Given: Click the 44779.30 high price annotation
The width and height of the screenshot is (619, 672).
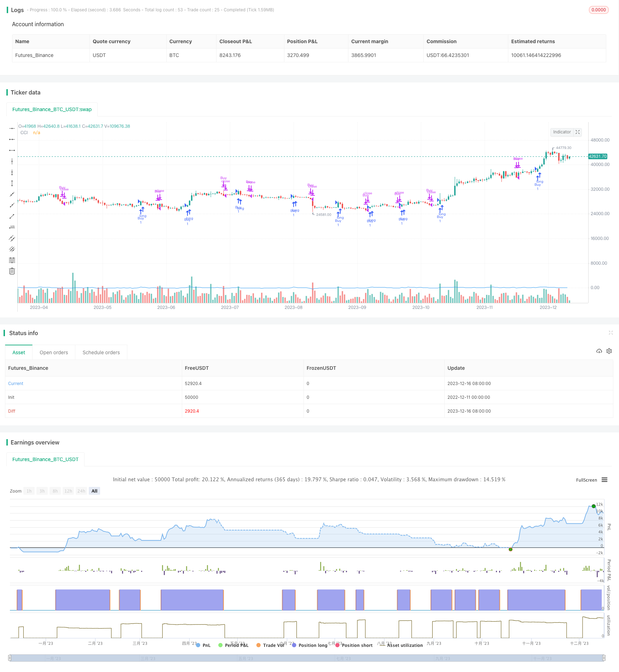Looking at the screenshot, I should (563, 148).
